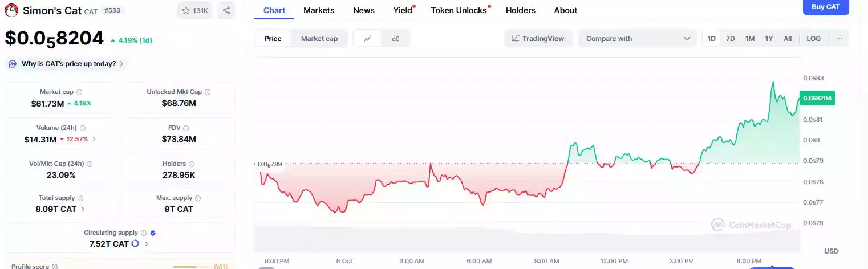The image size is (868, 269).
Task: Click the Buy CAT button
Action: pos(825,7)
